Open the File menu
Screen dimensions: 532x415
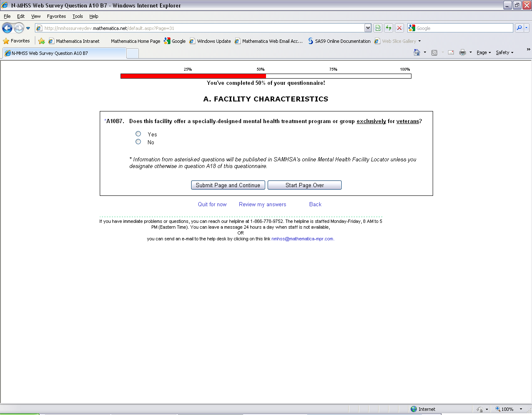(7, 16)
